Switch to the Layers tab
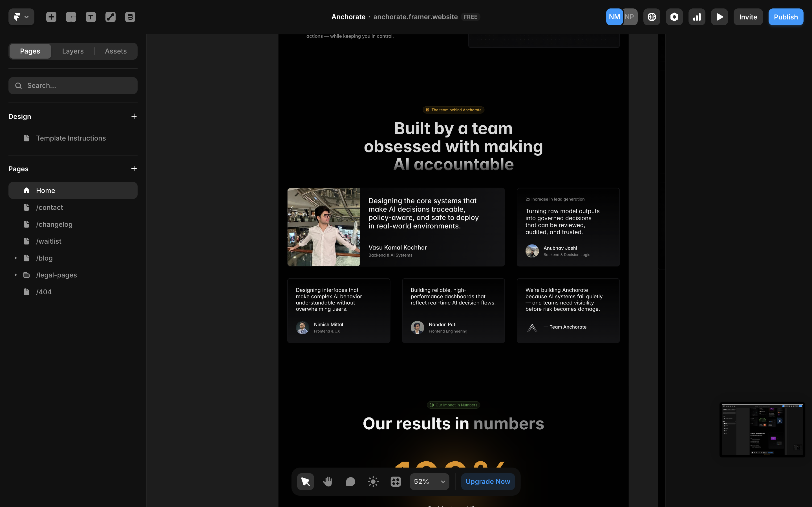Viewport: 812px width, 507px height. (73, 51)
